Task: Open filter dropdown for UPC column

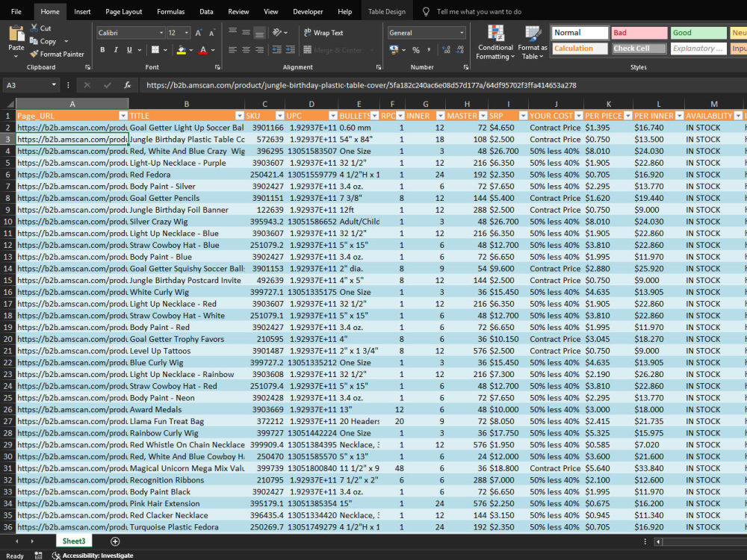Action: (332, 116)
